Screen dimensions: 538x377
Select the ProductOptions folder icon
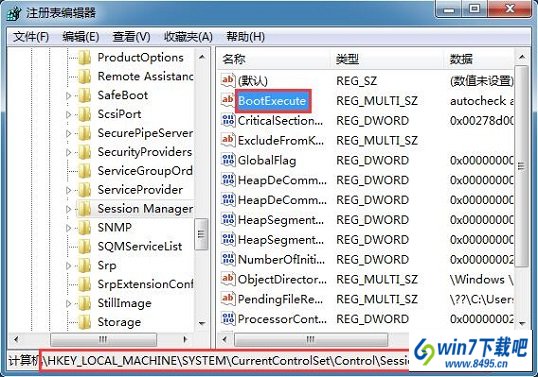pyautogui.click(x=84, y=58)
